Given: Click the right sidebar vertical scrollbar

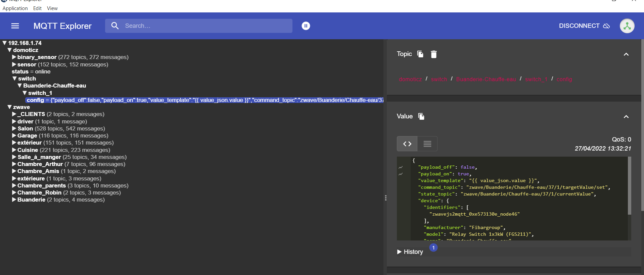Looking at the screenshot, I should pos(642,125).
